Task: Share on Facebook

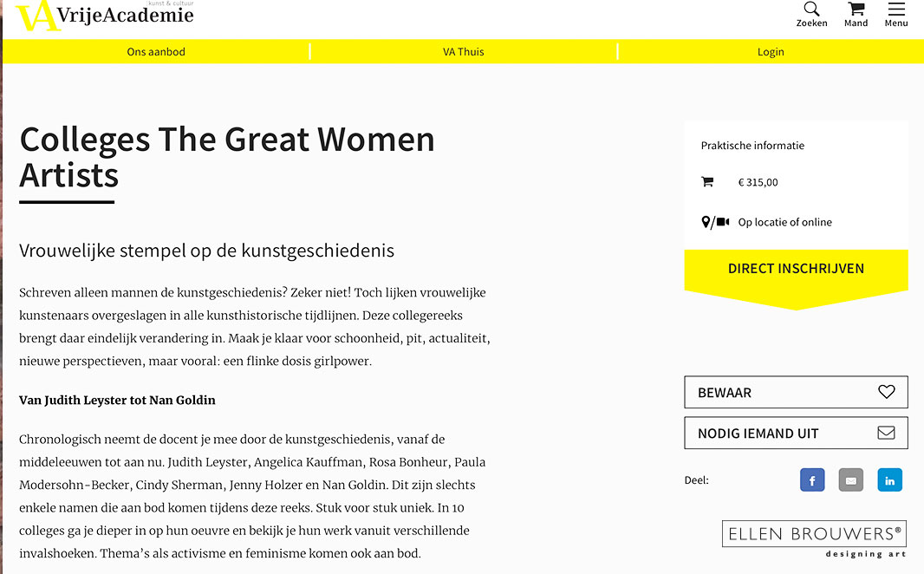Action: (x=812, y=480)
